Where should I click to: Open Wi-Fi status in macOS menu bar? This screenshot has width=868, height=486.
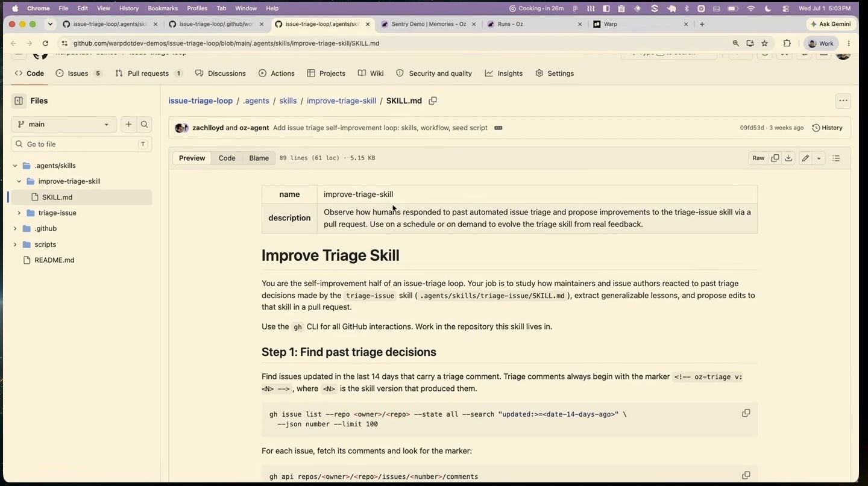[x=751, y=8]
